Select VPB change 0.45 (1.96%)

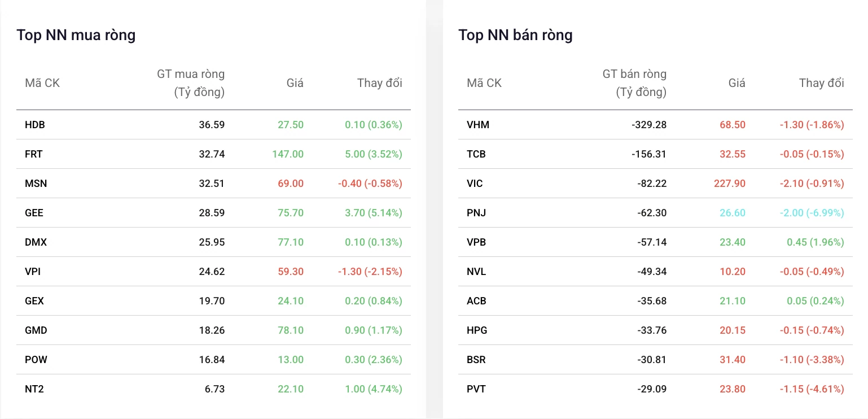[816, 242]
